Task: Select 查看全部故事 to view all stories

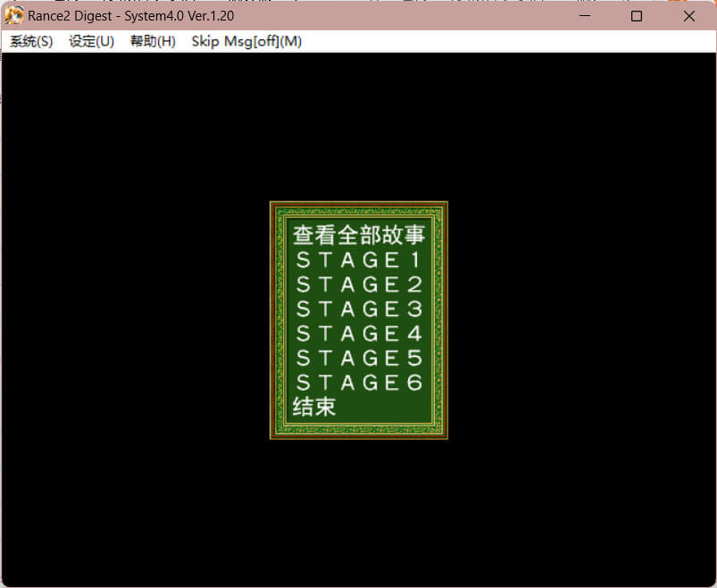Action: [358, 236]
